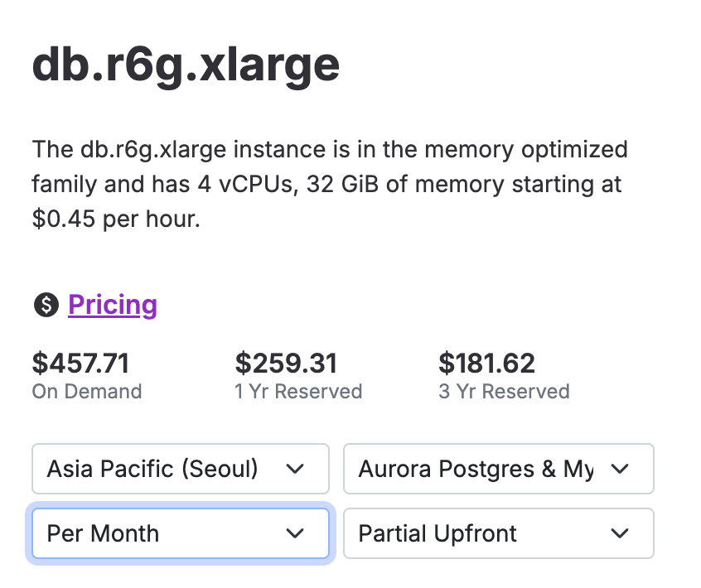Open the Pricing link
The width and height of the screenshot is (701, 588).
113,306
